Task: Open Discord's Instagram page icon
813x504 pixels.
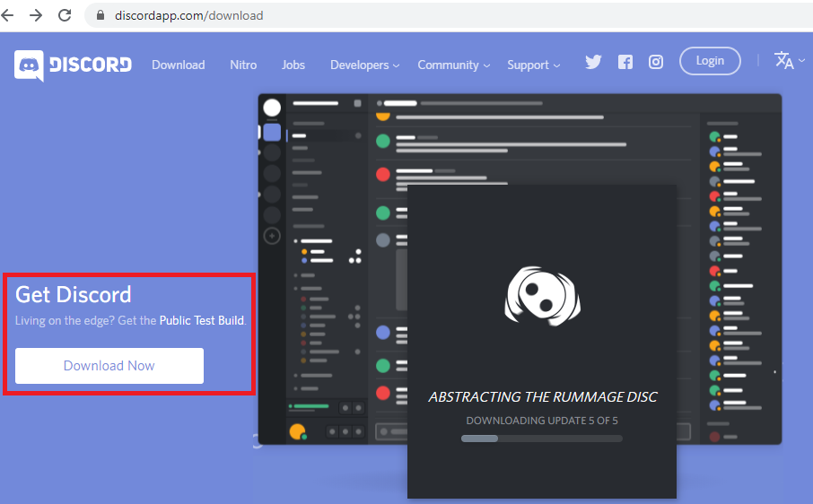Action: pos(656,62)
